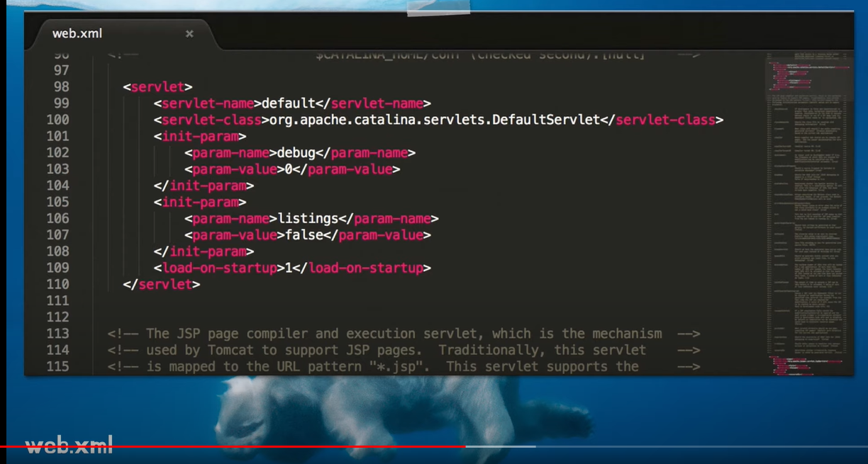Click the comment 'is mapped to the URL pattern' line
868x464 pixels.
click(404, 366)
